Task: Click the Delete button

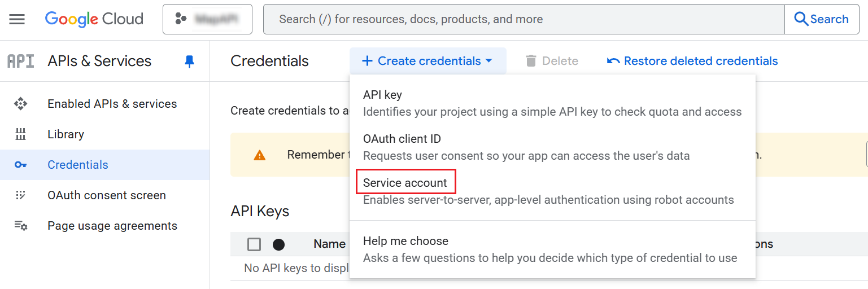Action: (x=552, y=61)
